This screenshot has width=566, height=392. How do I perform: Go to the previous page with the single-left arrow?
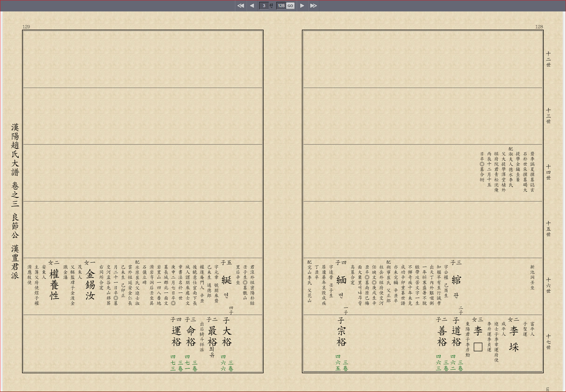click(252, 6)
